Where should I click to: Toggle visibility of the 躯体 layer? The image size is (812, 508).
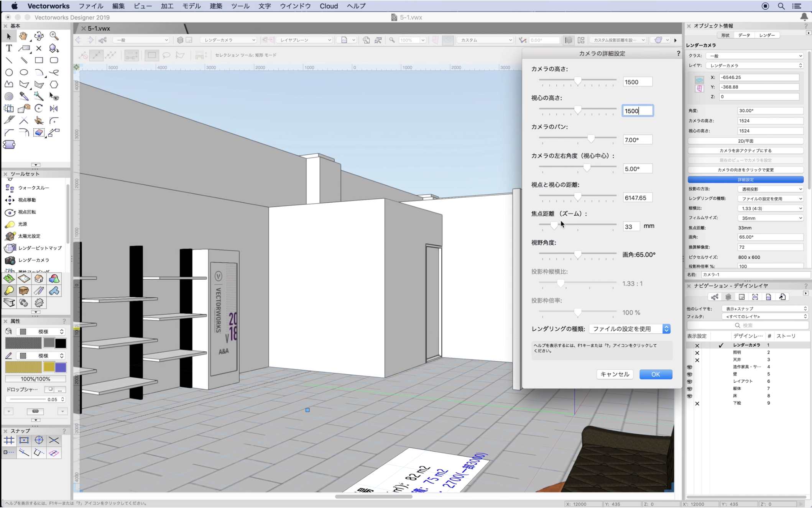690,389
